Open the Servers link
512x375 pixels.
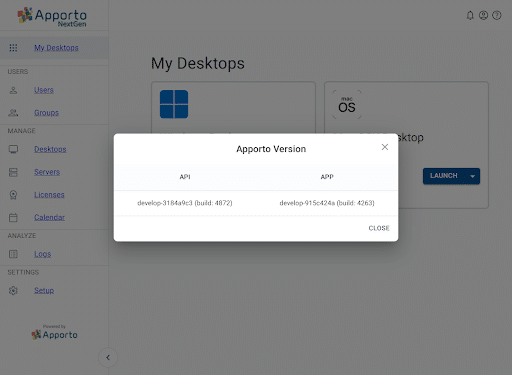pos(47,172)
